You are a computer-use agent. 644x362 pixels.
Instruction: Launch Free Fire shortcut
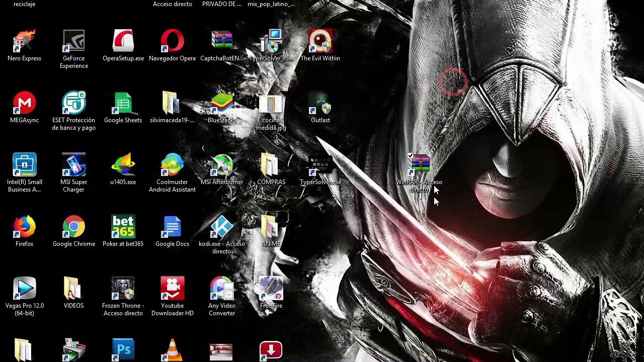click(271, 289)
